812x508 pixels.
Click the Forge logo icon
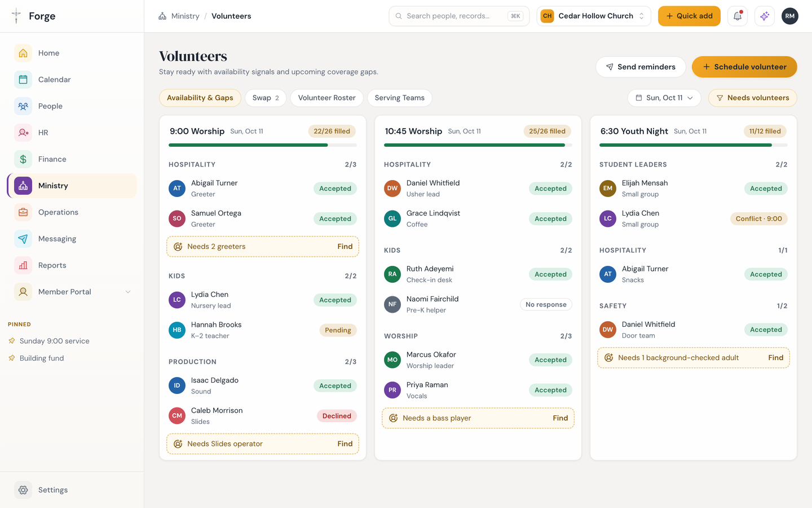(16, 16)
